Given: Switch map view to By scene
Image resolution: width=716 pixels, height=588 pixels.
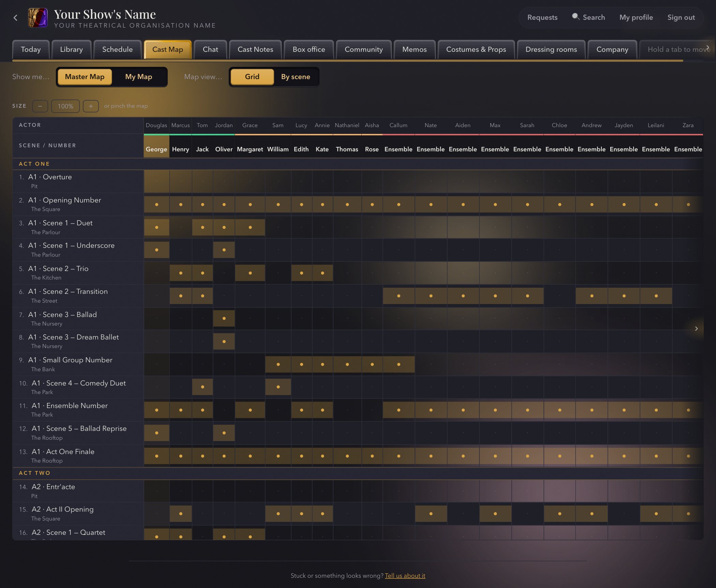Looking at the screenshot, I should coord(296,77).
